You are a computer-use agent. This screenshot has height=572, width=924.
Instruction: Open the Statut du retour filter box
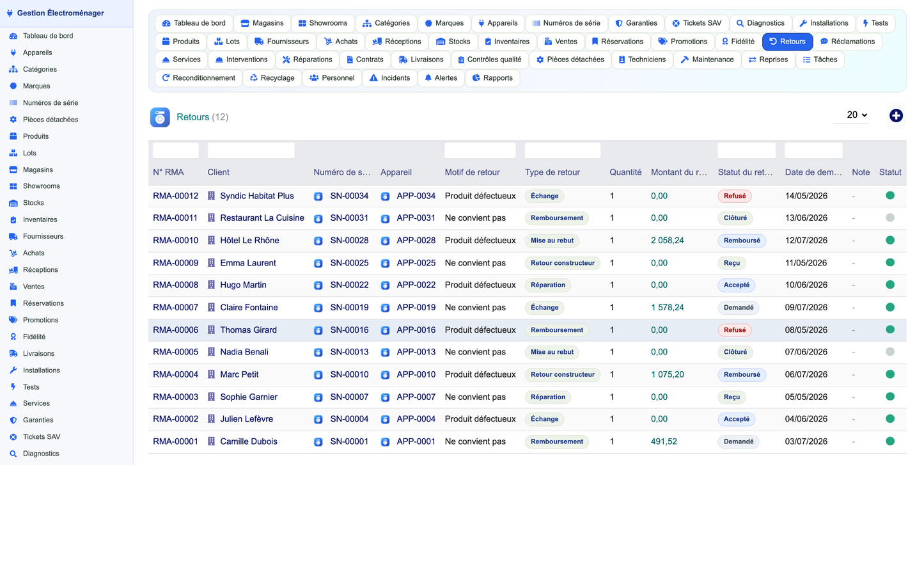746,150
